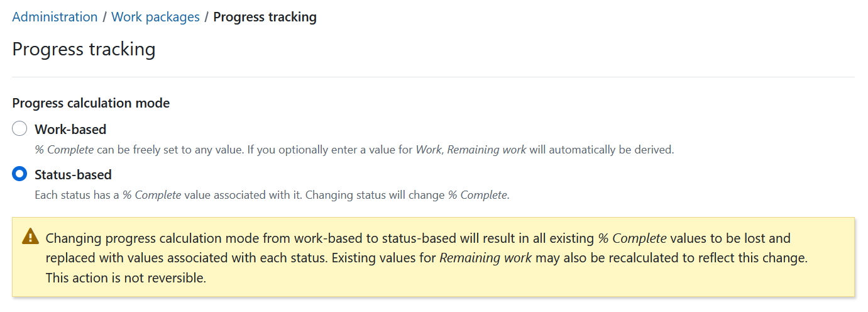Click the Progress tracking page heading
This screenshot has width=868, height=312.
pos(84,48)
